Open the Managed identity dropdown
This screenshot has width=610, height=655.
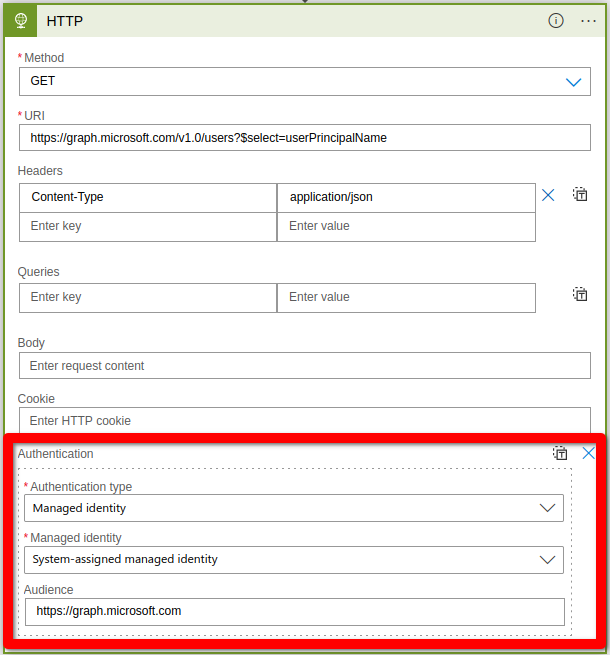pos(547,560)
